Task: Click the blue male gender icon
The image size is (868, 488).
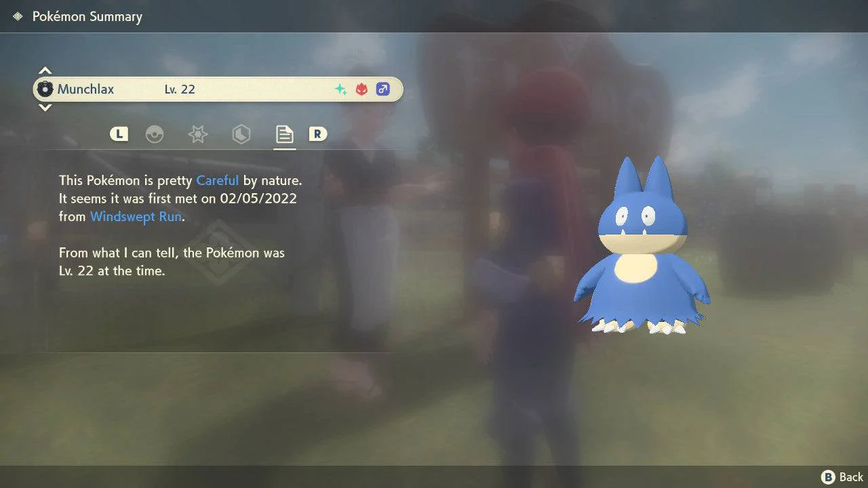Action: 383,89
